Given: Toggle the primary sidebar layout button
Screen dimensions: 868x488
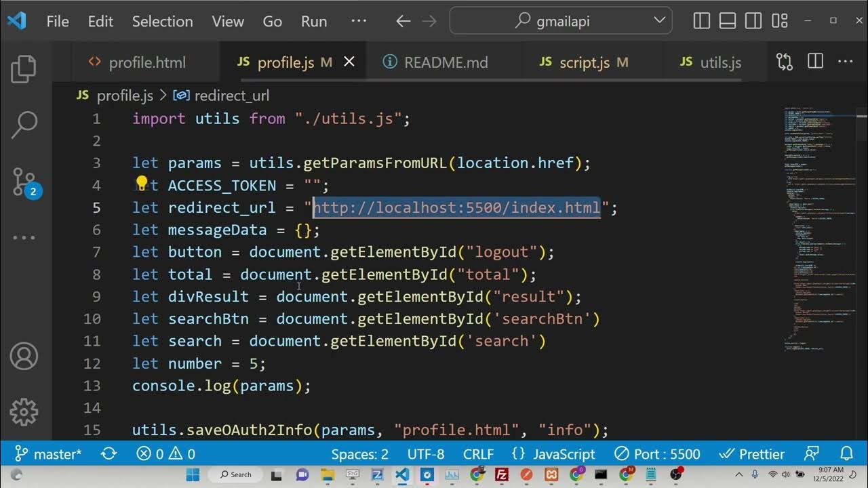Looking at the screenshot, I should [702, 21].
